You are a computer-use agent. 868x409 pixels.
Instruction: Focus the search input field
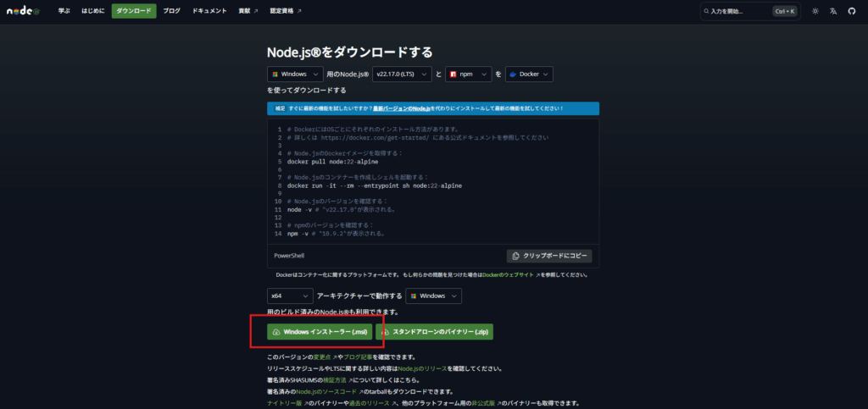(x=750, y=11)
